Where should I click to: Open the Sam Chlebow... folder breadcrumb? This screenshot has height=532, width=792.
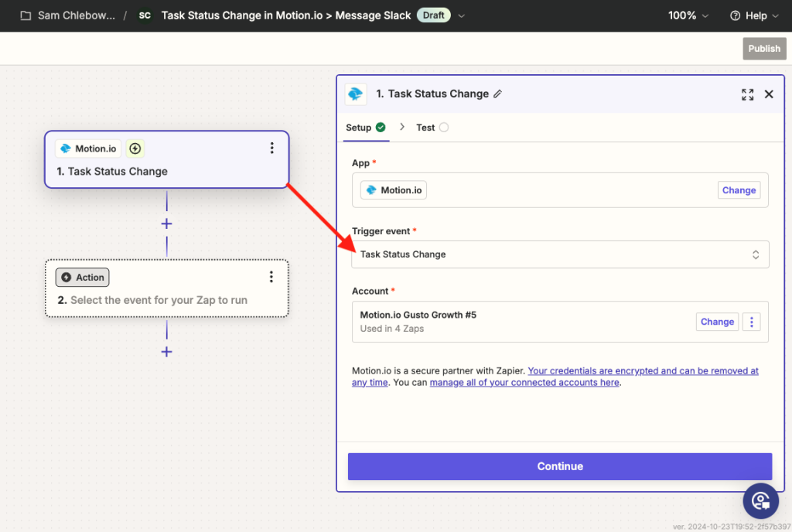77,15
